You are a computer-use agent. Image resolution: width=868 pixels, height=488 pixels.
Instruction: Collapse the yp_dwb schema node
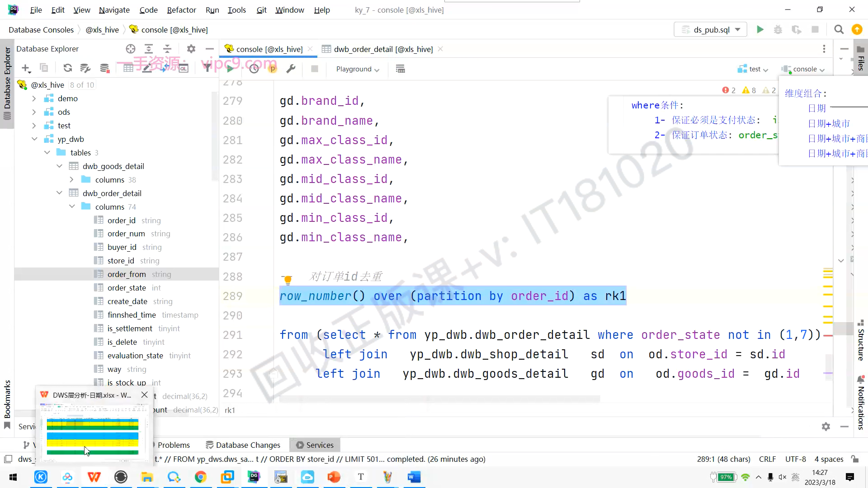pos(34,139)
